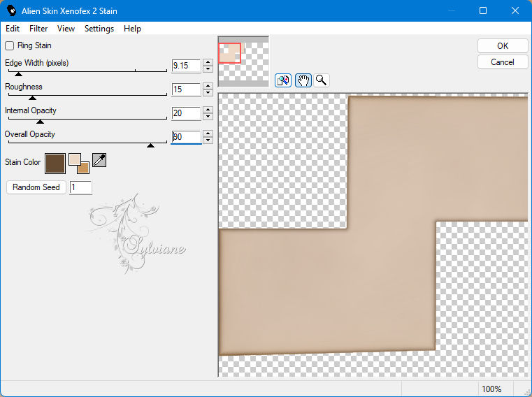
Task: Open the Filter menu
Action: point(38,29)
